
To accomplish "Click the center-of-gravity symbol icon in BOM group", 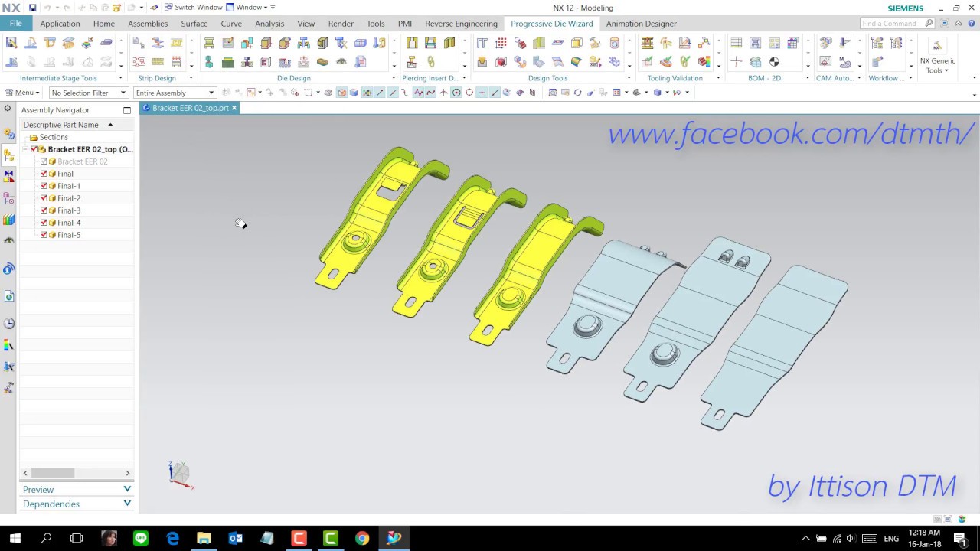I will coord(774,62).
